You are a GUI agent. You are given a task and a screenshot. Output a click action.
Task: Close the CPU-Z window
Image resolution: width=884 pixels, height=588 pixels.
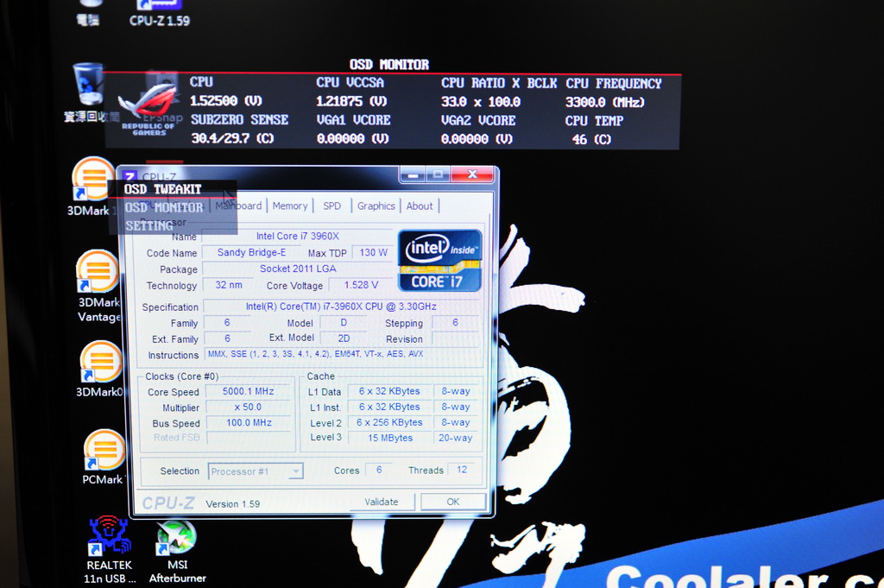click(x=472, y=174)
